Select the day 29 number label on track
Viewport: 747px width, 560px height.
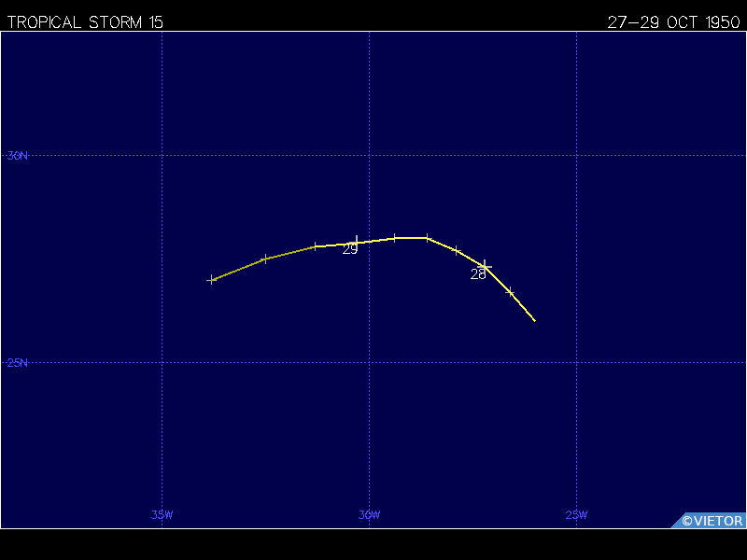click(x=350, y=249)
